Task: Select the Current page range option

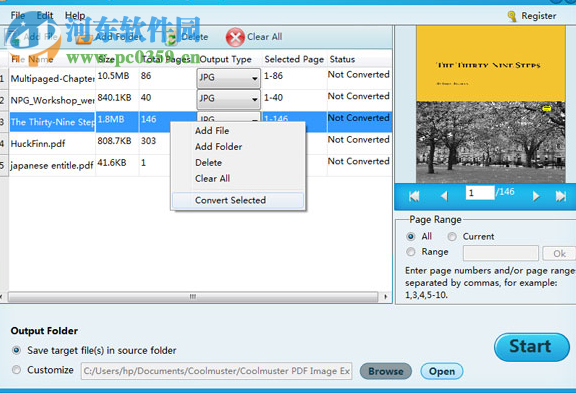Action: pyautogui.click(x=452, y=237)
